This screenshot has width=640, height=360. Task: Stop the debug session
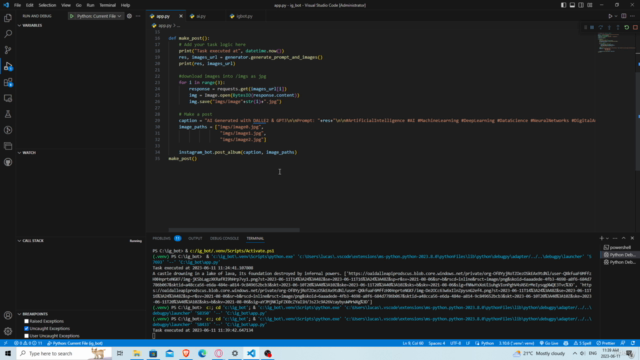635,27
